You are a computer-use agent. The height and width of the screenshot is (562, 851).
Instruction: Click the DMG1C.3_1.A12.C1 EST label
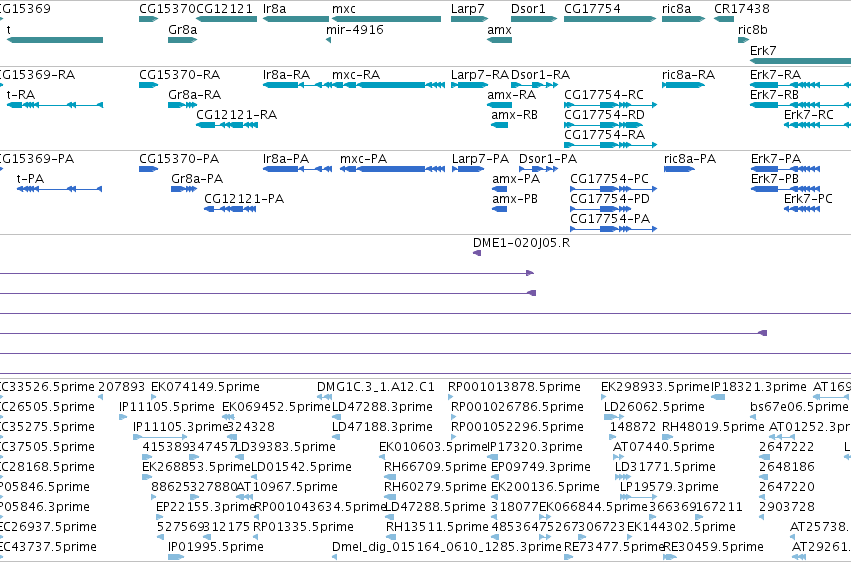point(376,387)
